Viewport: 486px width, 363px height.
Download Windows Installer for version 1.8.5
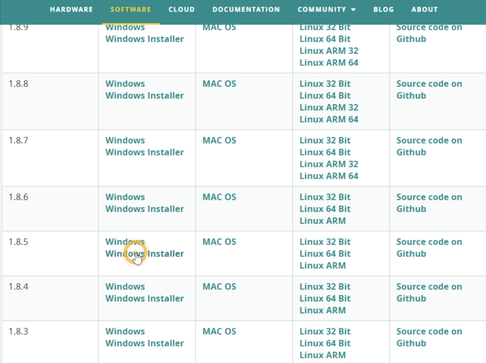145,254
